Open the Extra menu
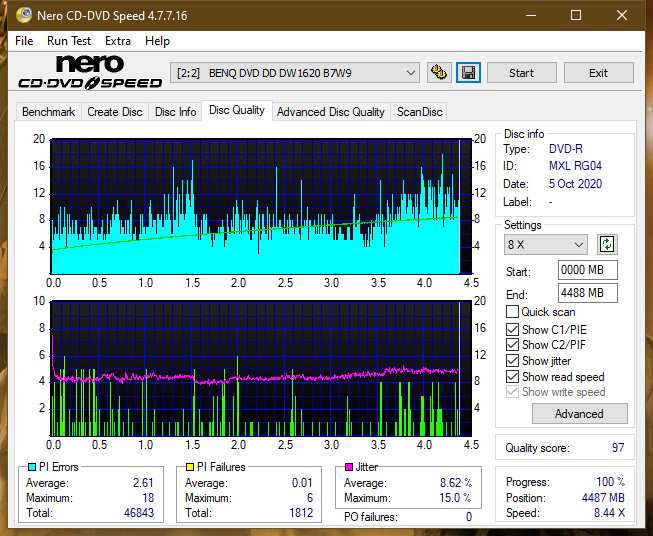The height and width of the screenshot is (536, 653). 118,41
